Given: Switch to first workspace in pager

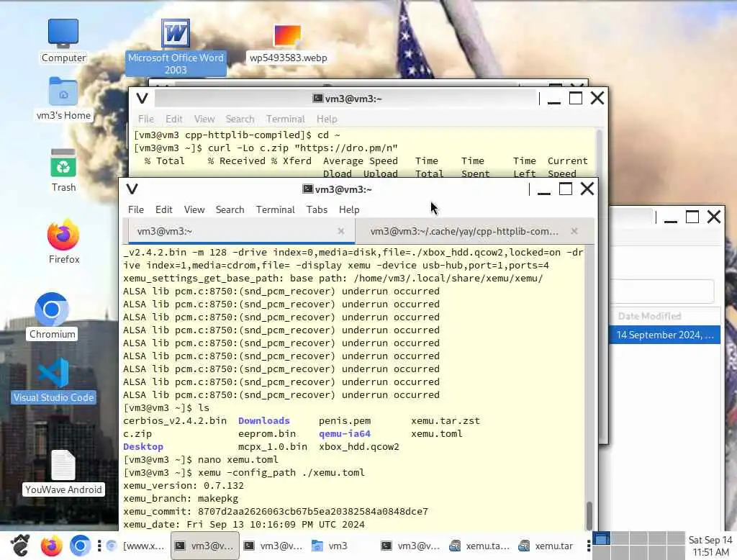Looking at the screenshot, I should click(601, 538).
